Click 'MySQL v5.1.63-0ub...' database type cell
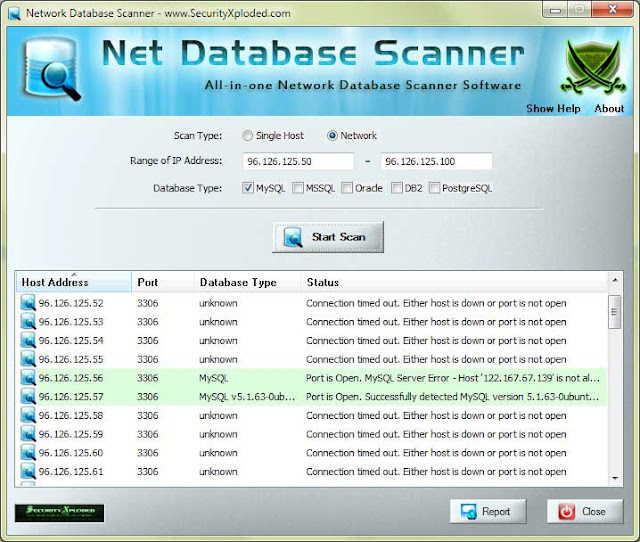 coord(247,397)
